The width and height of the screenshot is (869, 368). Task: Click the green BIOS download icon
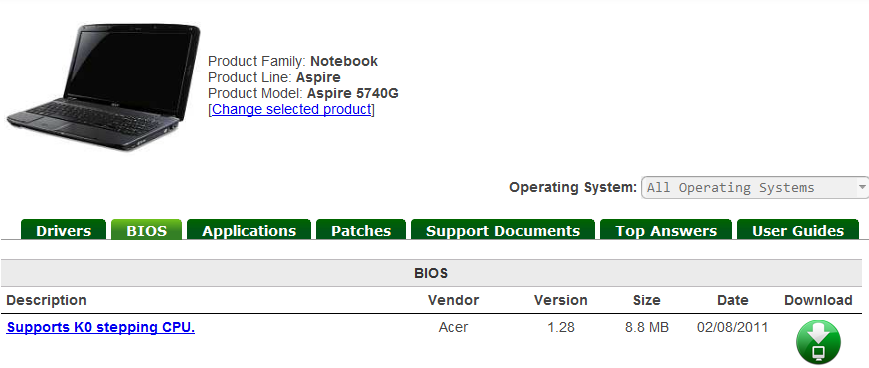[818, 342]
